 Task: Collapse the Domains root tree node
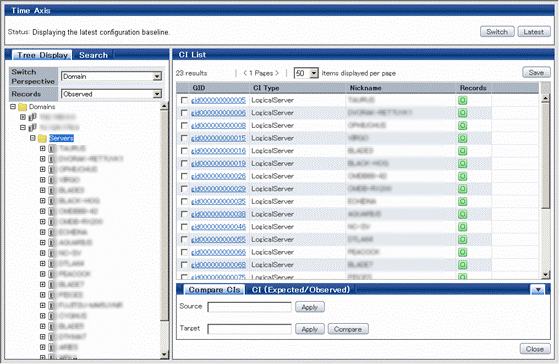13,107
